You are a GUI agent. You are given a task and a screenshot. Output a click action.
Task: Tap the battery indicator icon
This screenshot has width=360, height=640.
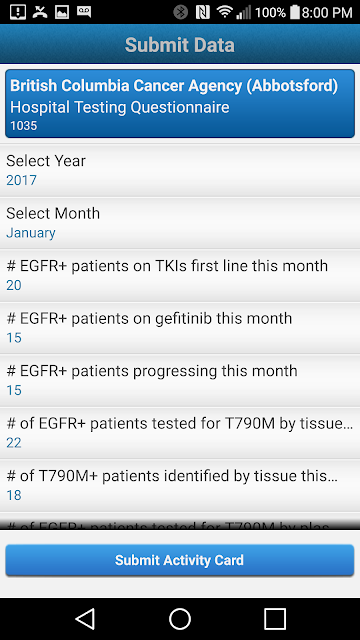[295, 12]
